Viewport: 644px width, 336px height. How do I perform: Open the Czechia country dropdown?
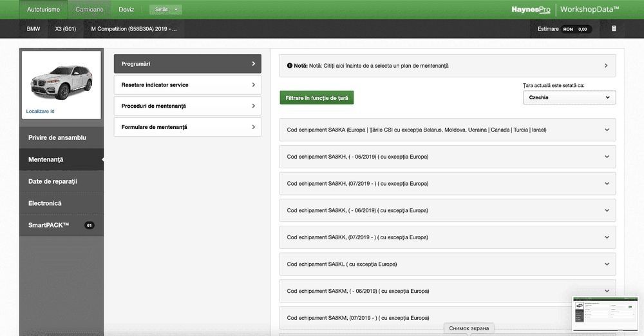pos(569,97)
